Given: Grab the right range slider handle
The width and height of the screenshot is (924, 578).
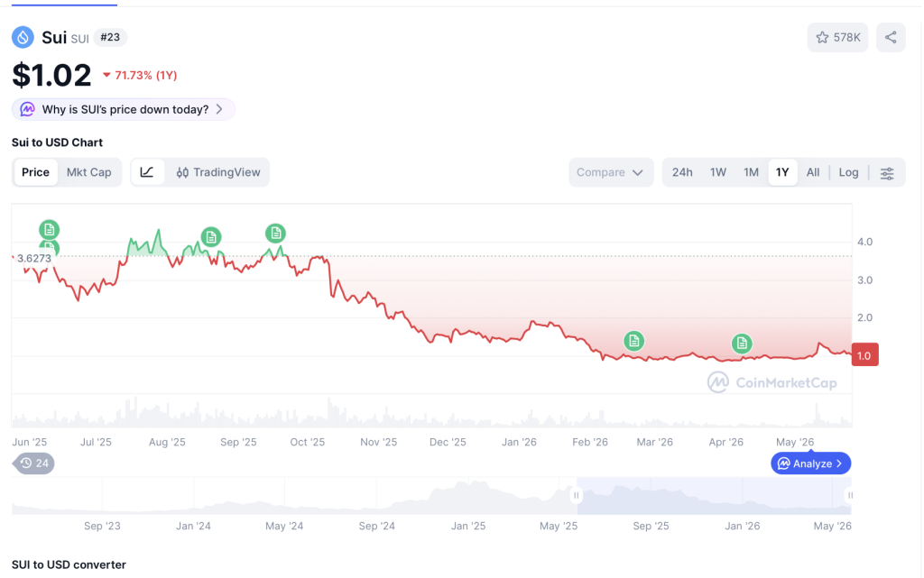Looking at the screenshot, I should (849, 496).
